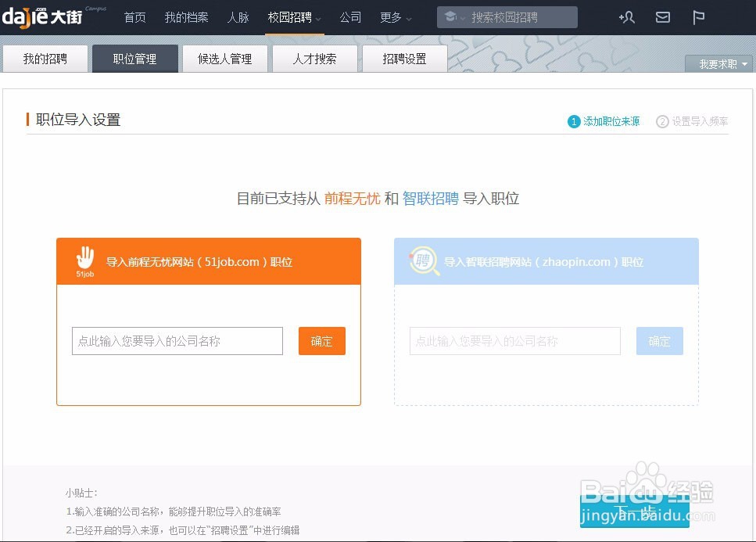Click the orange 确定 button

point(321,341)
